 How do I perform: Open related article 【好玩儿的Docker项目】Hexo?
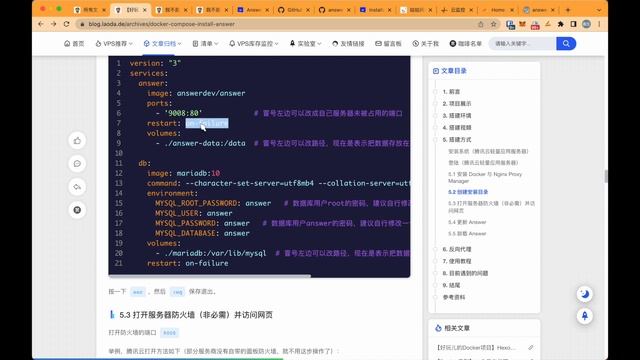(476, 347)
